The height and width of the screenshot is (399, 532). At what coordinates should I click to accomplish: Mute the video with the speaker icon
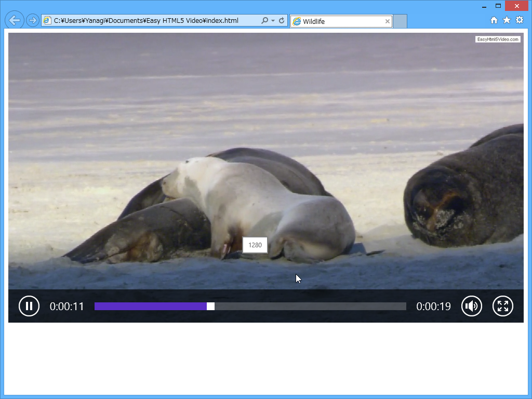(471, 306)
